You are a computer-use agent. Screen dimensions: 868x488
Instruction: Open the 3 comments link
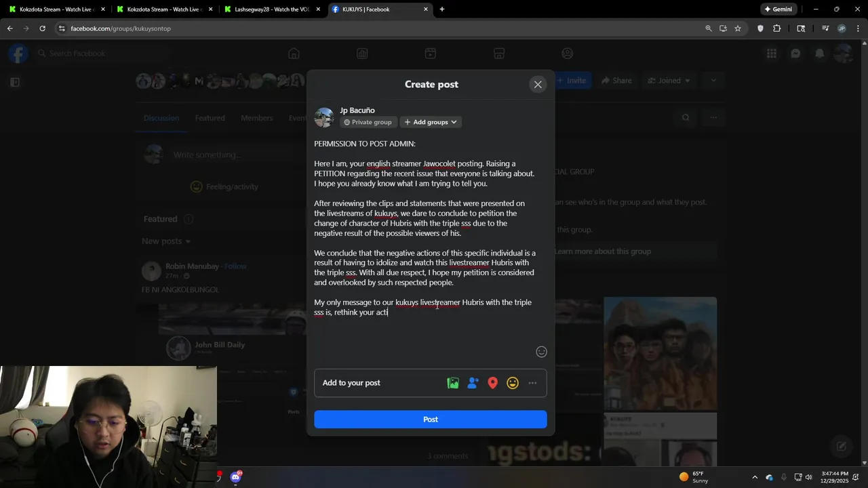[448, 456]
